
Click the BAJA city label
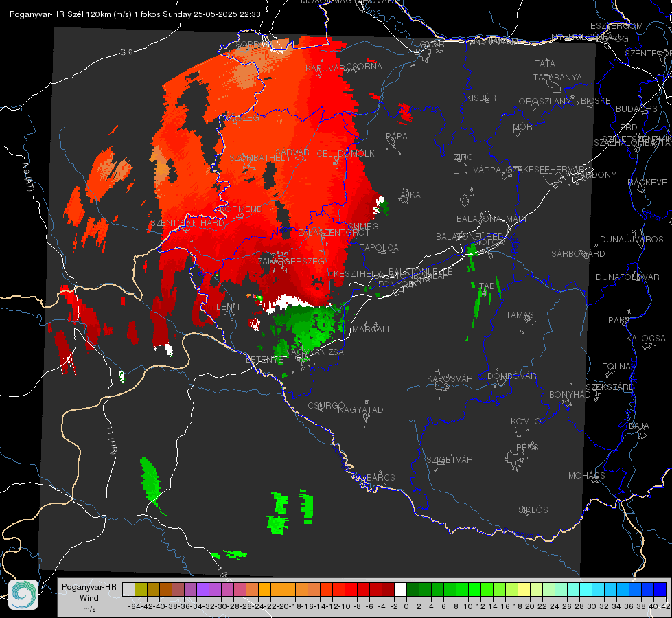pyautogui.click(x=639, y=426)
